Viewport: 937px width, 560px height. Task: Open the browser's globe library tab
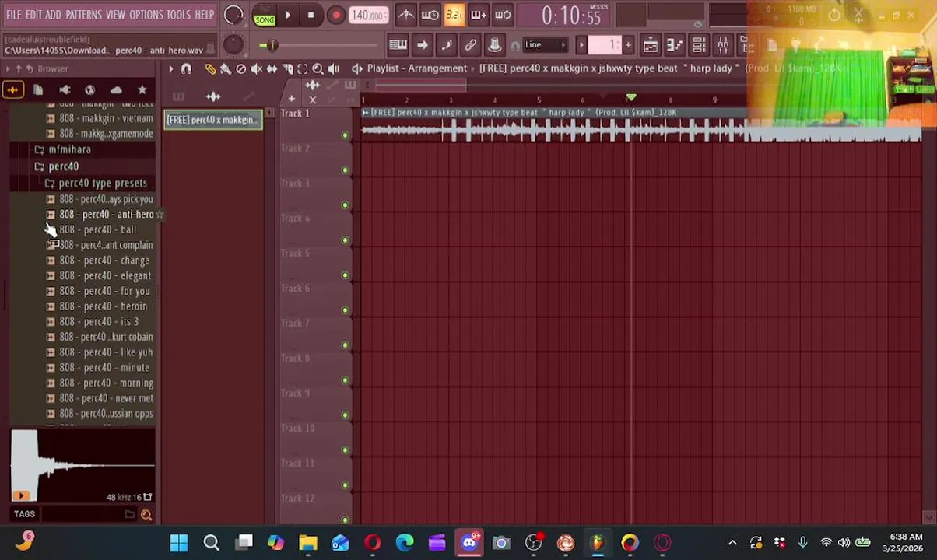[90, 90]
